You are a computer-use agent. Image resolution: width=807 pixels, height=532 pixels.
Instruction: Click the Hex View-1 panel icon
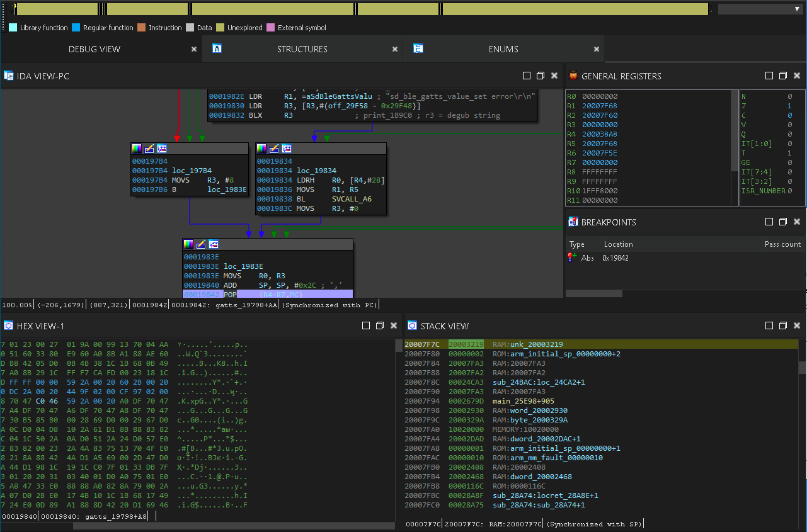click(x=9, y=325)
